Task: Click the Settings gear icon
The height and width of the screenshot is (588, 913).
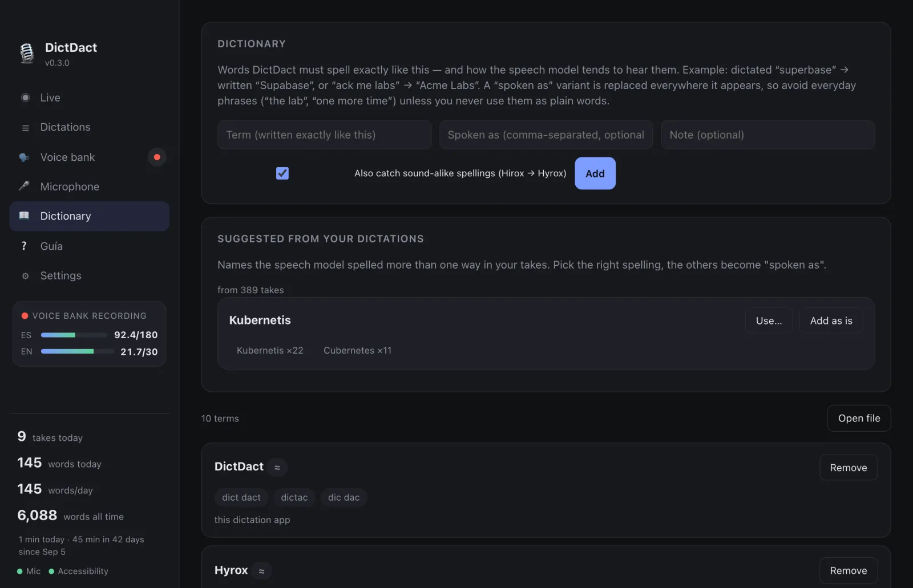Action: pos(25,276)
